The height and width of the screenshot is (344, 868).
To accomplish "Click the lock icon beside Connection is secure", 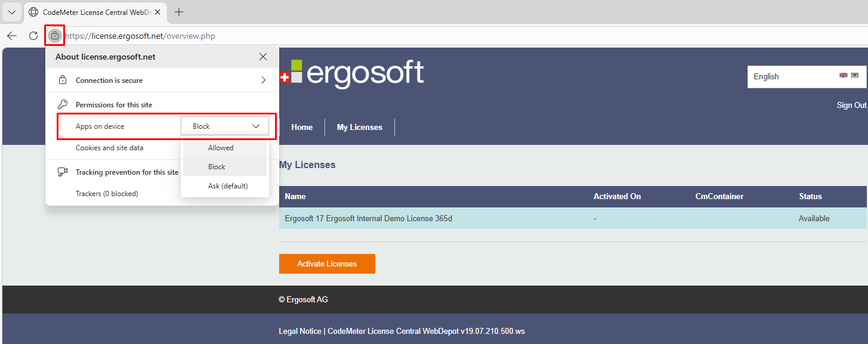I will coord(63,80).
